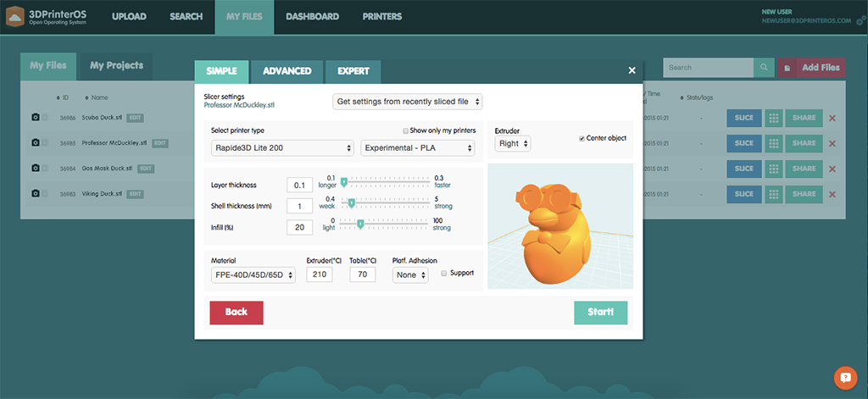
Task: Click the Infill percentage slider handle
Action: pyautogui.click(x=360, y=224)
